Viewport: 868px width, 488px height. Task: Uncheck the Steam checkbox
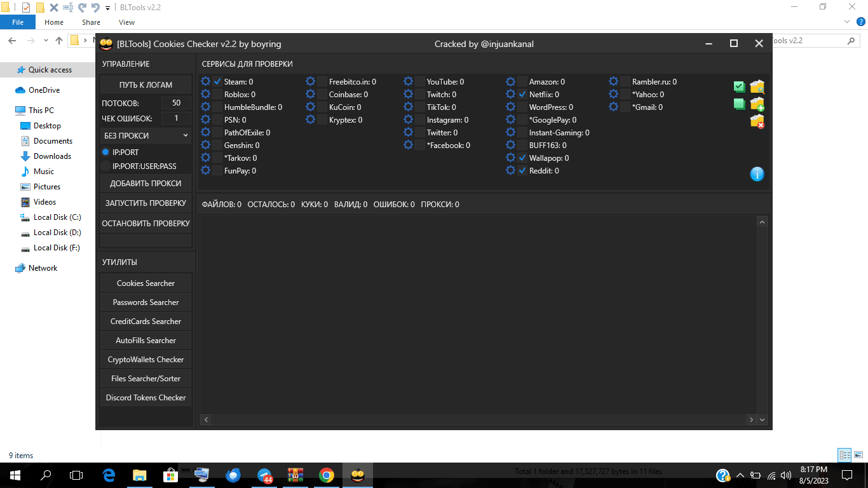[217, 81]
